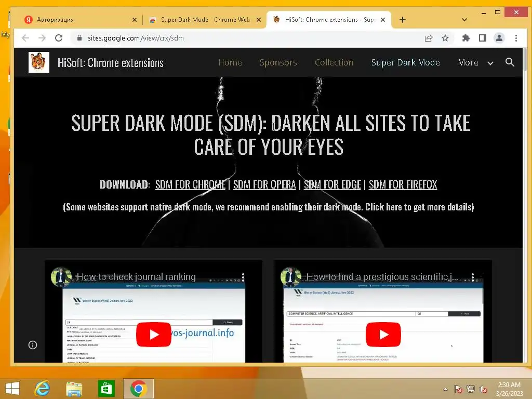Open Chrome three-dot menu
The width and height of the screenshot is (532, 399).
516,38
